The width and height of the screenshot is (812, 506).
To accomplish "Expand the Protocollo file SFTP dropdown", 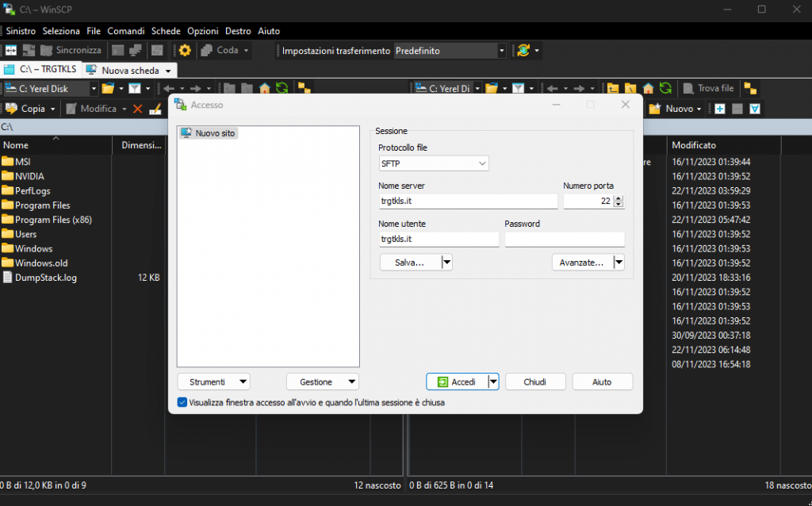I will coord(434,163).
